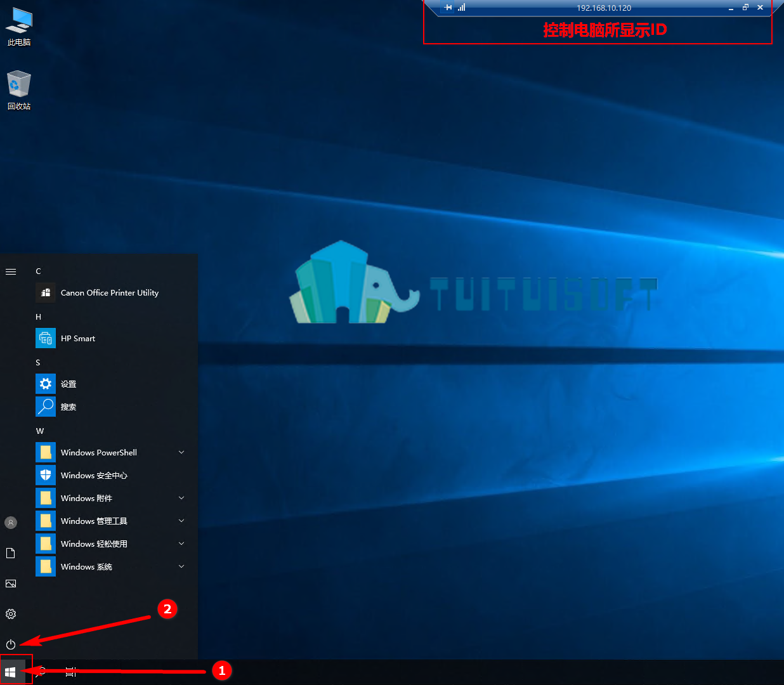
Task: Expand the Windows 轻松使用 folder chevron
Action: 181,544
